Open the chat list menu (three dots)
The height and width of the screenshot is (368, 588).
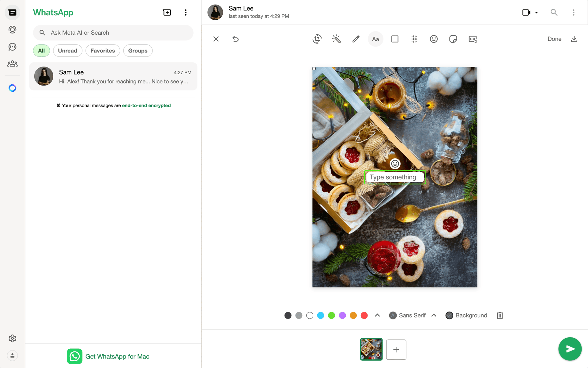pos(186,13)
